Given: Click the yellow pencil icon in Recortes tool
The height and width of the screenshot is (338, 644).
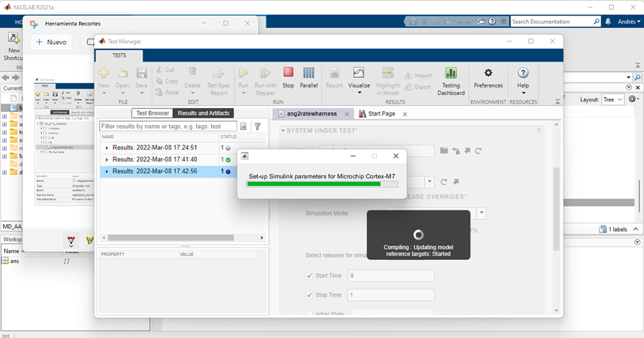Looking at the screenshot, I should coord(90,240).
